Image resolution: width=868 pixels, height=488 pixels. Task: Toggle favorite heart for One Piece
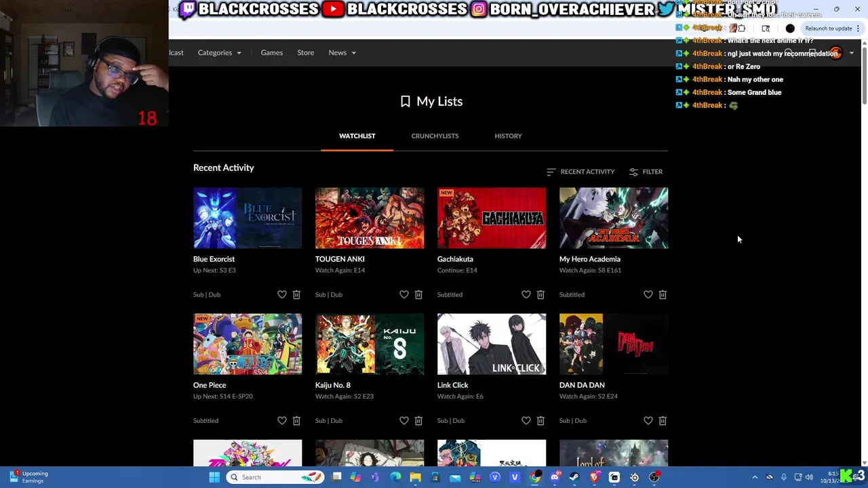point(282,420)
